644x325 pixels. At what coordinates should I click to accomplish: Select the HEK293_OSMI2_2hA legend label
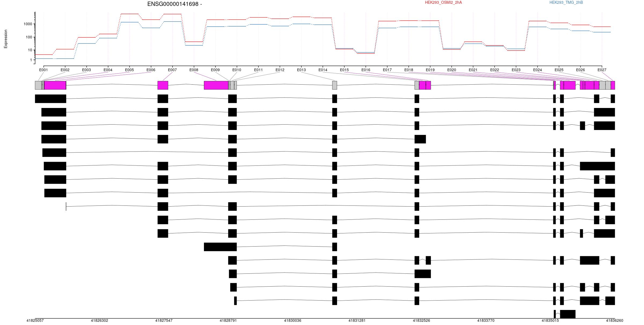click(443, 2)
